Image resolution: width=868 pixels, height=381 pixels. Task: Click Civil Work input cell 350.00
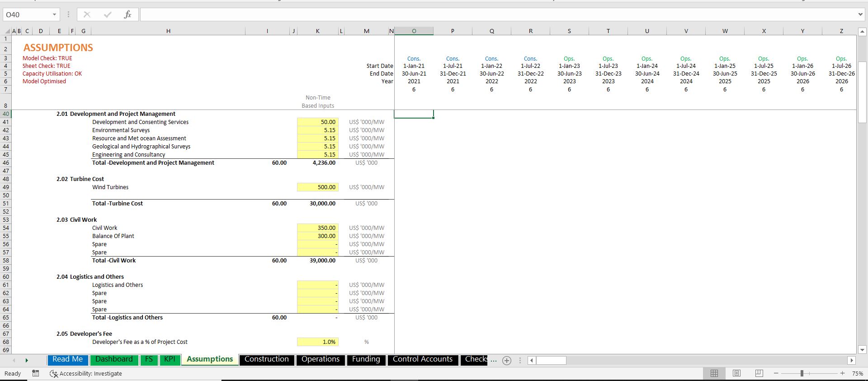[318, 228]
